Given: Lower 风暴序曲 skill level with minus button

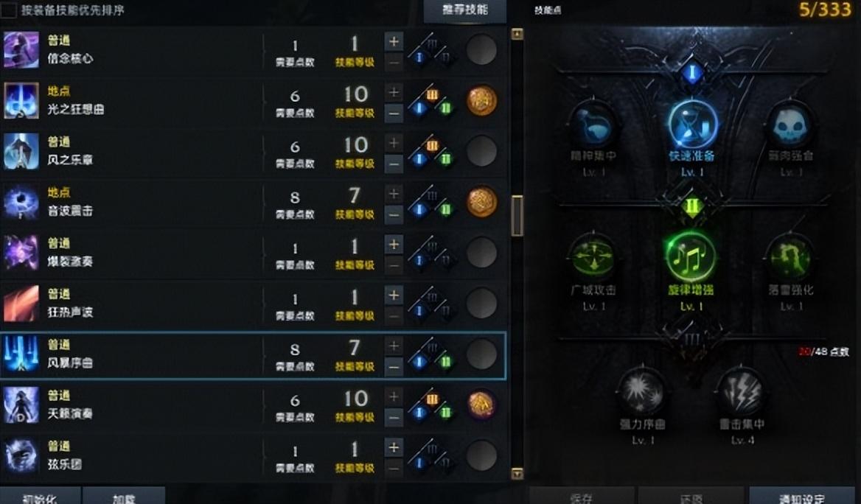Looking at the screenshot, I should click(x=394, y=367).
